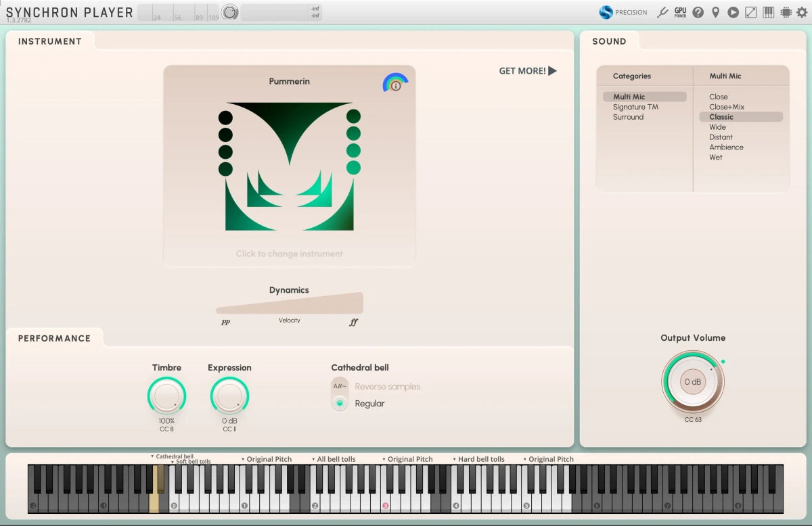
Task: Click the Pummerin instrument artwork
Action: (x=290, y=166)
